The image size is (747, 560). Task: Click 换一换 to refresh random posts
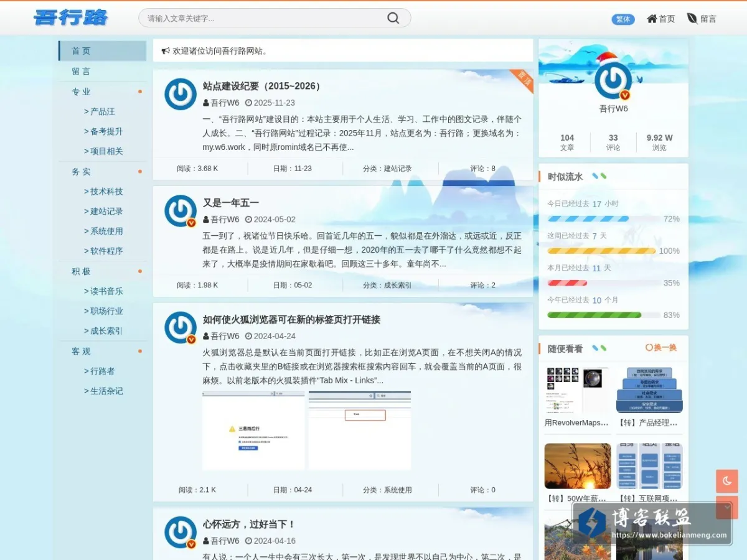[x=661, y=348]
